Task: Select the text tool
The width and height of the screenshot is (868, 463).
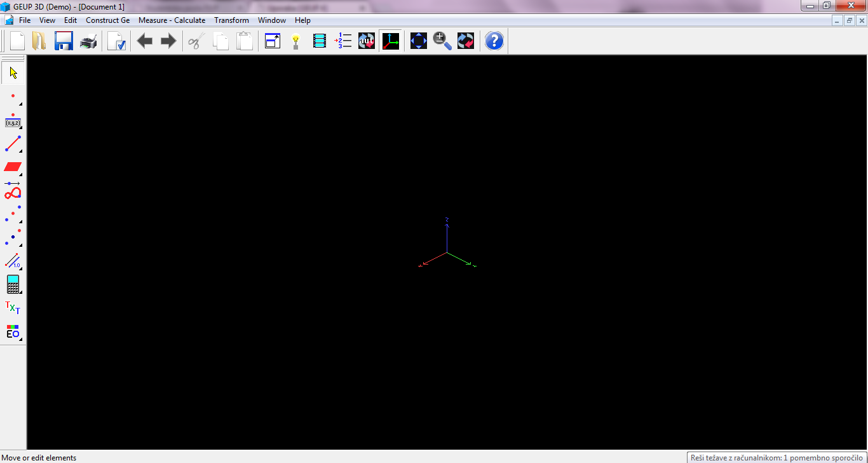Action: [x=11, y=307]
